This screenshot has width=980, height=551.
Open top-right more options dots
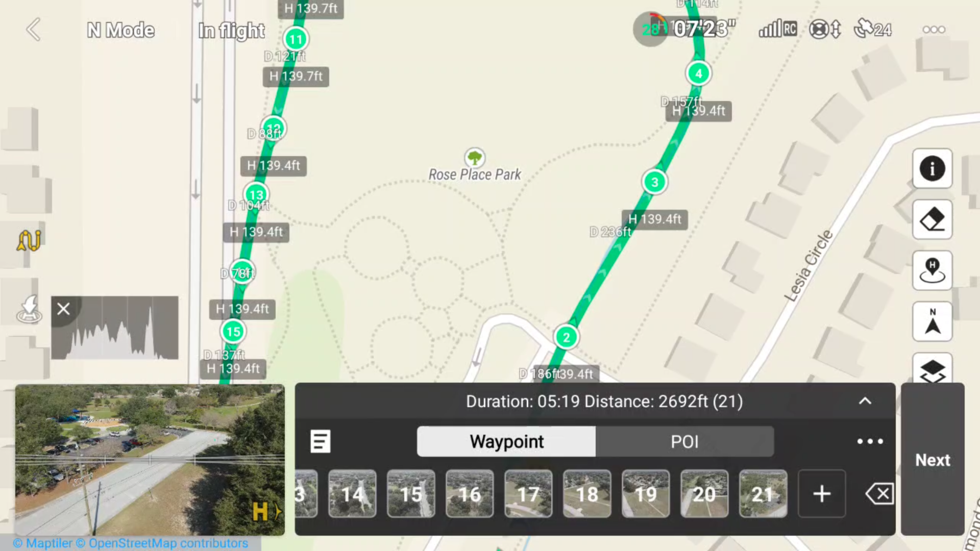click(934, 30)
